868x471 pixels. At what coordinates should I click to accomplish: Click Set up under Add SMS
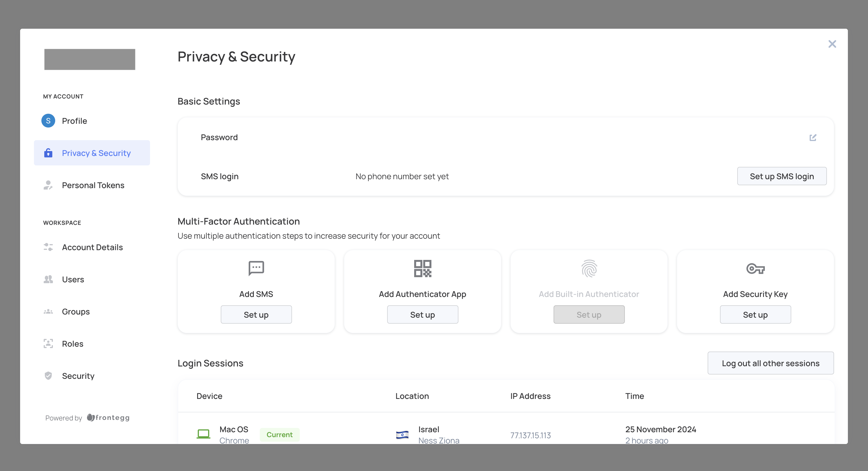(256, 314)
